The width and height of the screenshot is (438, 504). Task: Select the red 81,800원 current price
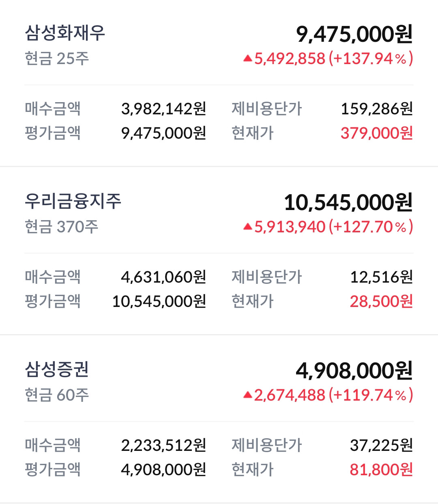(x=381, y=470)
